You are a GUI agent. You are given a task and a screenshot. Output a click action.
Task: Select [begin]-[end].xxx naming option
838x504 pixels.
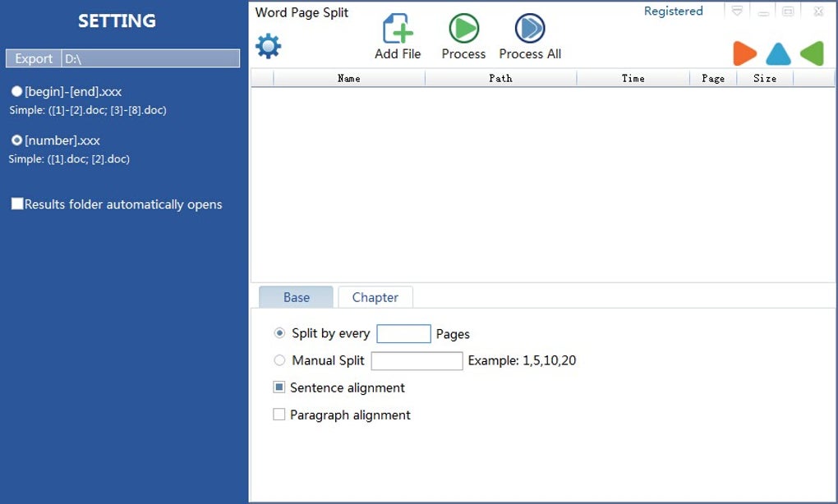pyautogui.click(x=16, y=91)
